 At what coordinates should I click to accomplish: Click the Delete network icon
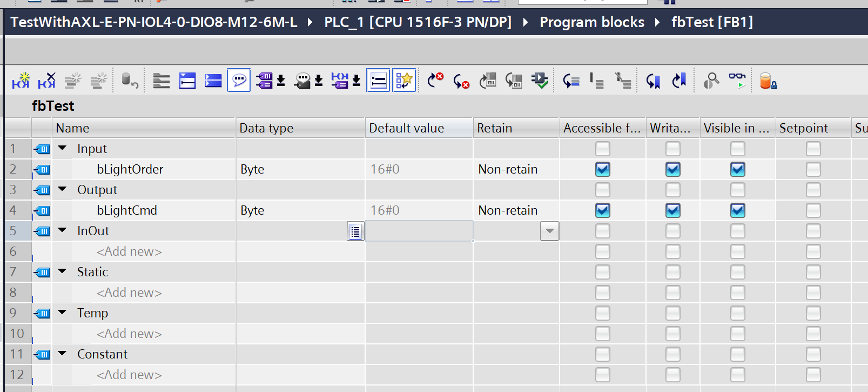coord(46,81)
